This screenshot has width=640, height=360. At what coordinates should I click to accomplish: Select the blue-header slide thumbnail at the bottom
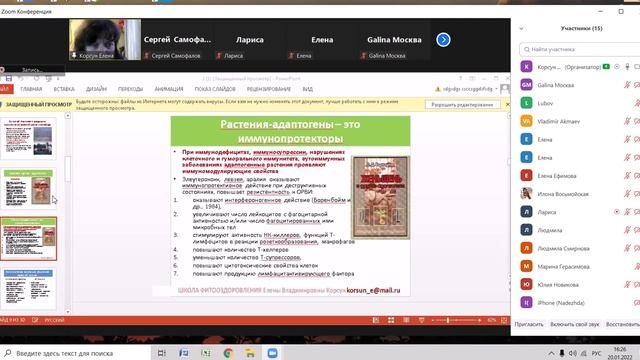pos(29,288)
